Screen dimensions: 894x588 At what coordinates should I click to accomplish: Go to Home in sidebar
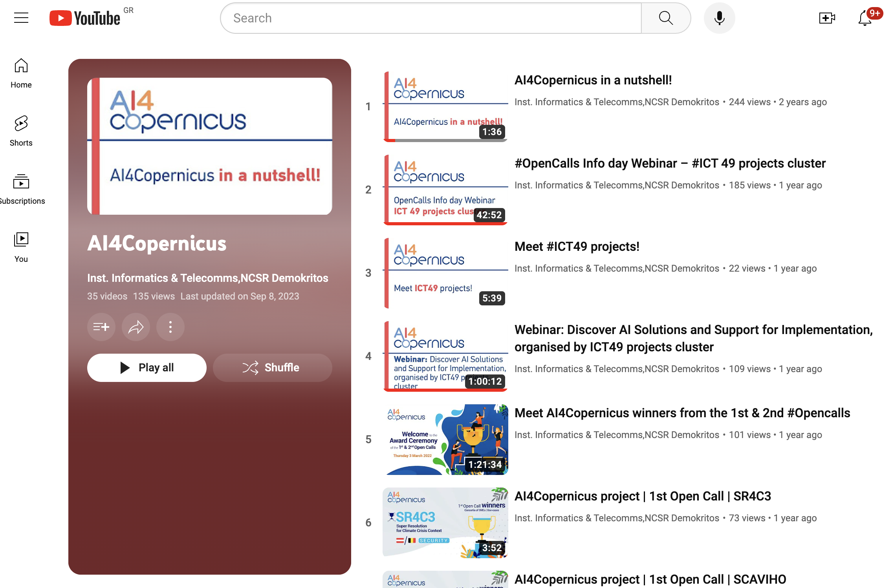tap(21, 73)
